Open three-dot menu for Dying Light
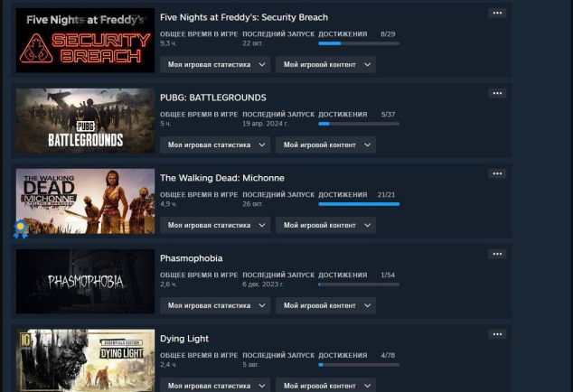The image size is (573, 392). click(x=497, y=334)
